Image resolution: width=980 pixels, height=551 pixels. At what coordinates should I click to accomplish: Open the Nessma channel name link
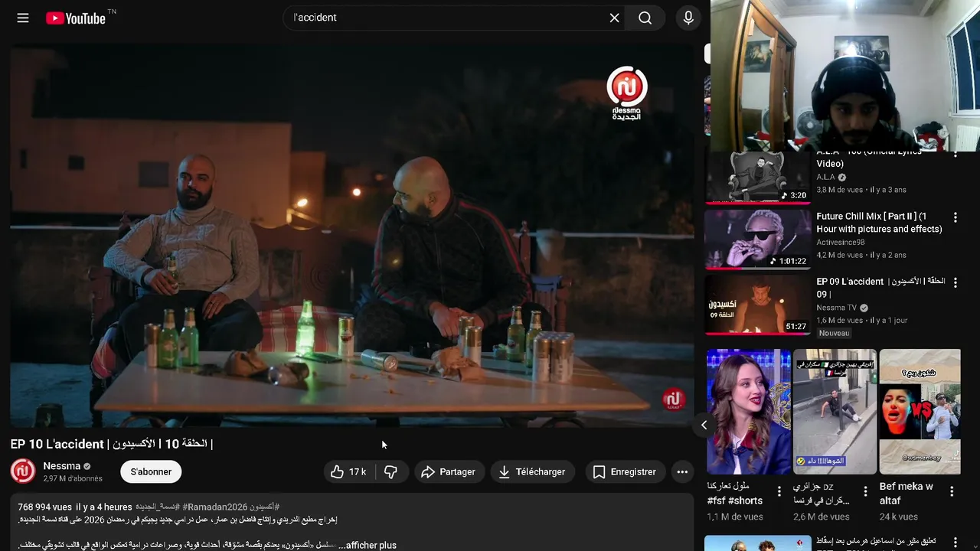click(x=62, y=466)
